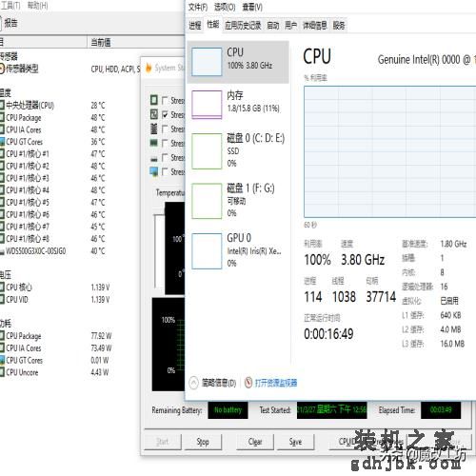The width and height of the screenshot is (476, 476).
Task: Enable the Stress checkbox beside the disk drive icon
Action: click(165, 157)
